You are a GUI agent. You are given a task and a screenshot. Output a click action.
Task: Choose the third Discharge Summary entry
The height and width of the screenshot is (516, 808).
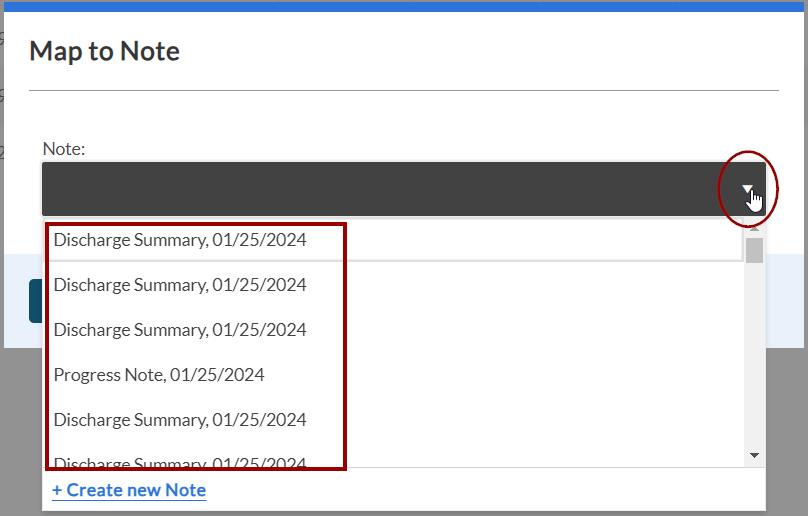(x=180, y=330)
